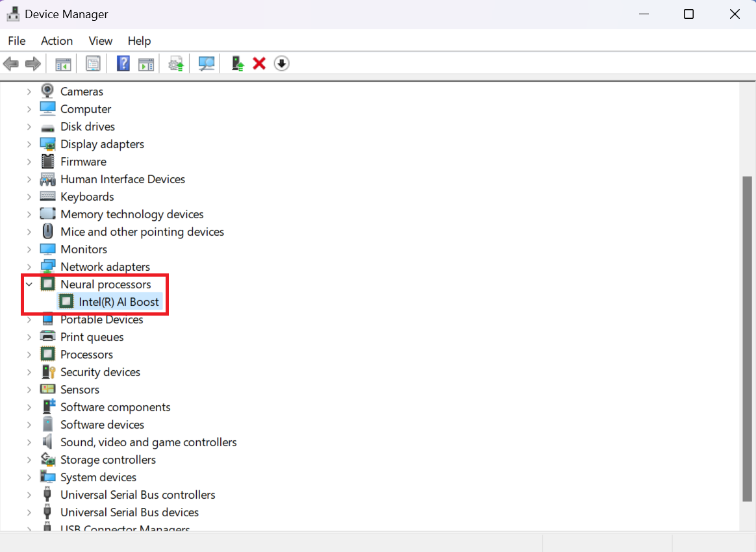This screenshot has height=552, width=756.
Task: Open the View menu
Action: pyautogui.click(x=101, y=41)
